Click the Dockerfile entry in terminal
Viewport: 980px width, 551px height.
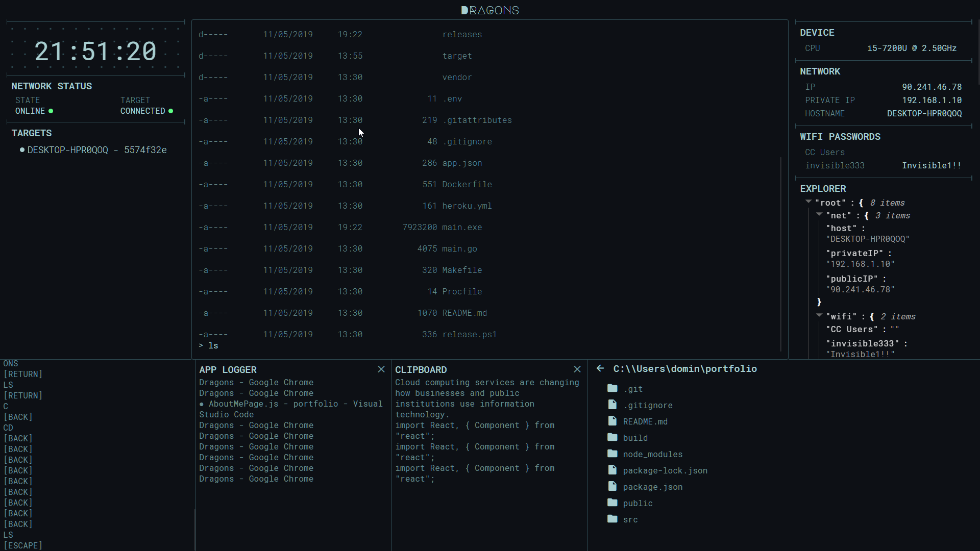point(467,185)
